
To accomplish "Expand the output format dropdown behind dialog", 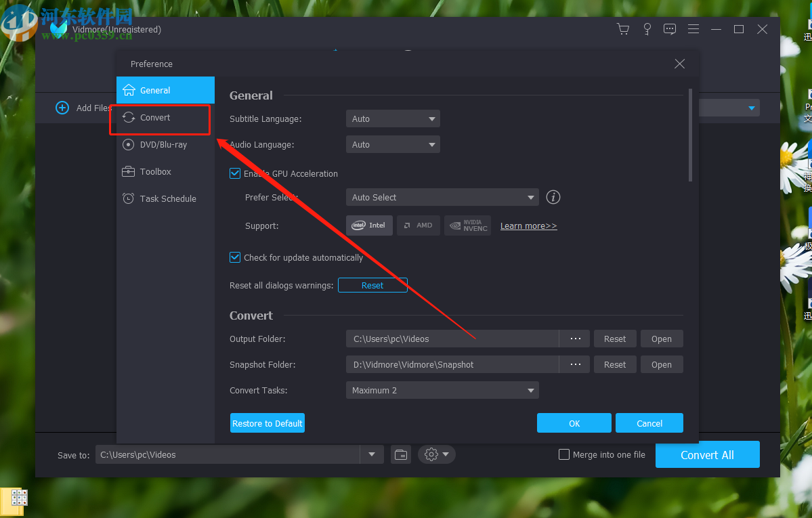I will tap(752, 108).
